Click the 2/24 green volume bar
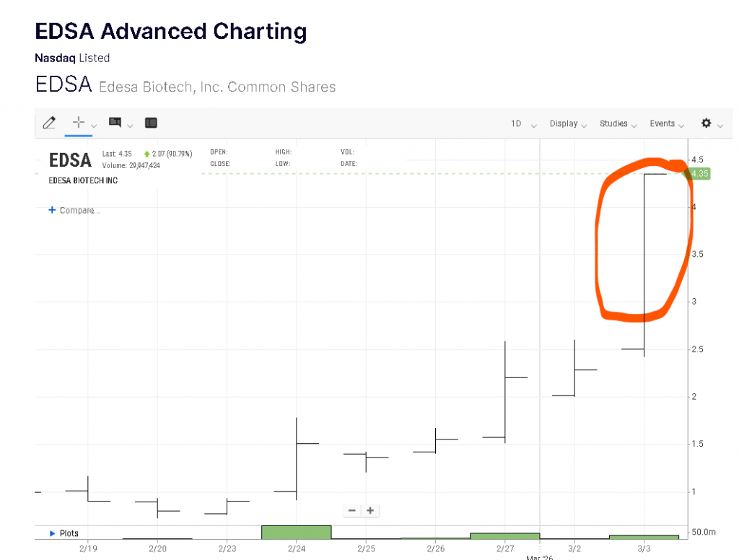 pos(296,532)
